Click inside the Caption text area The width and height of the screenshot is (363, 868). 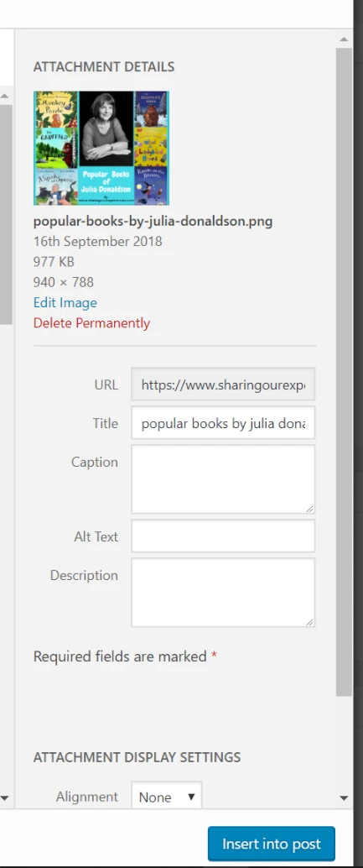(x=223, y=478)
